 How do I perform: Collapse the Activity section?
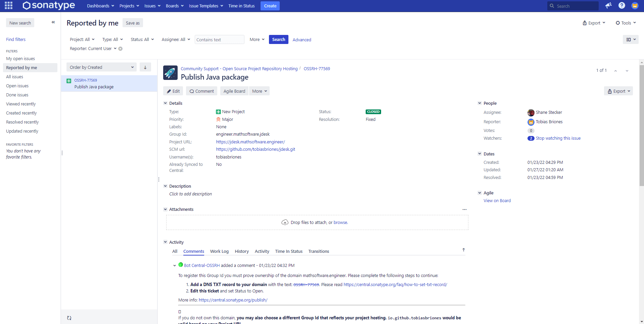[x=165, y=242]
